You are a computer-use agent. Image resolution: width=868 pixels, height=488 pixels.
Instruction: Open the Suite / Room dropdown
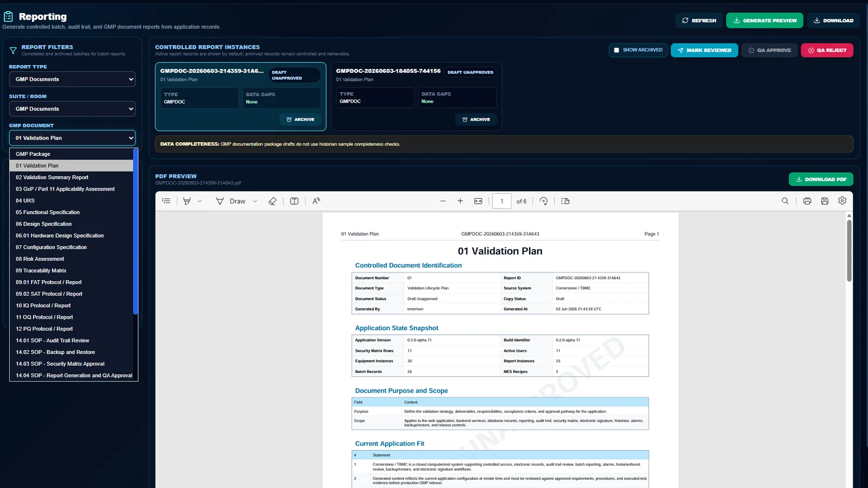72,109
